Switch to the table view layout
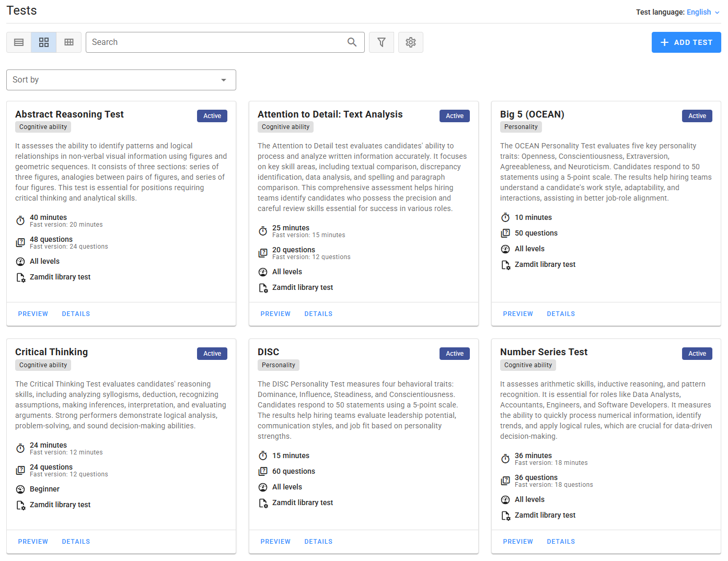The height and width of the screenshot is (561, 728). click(68, 42)
